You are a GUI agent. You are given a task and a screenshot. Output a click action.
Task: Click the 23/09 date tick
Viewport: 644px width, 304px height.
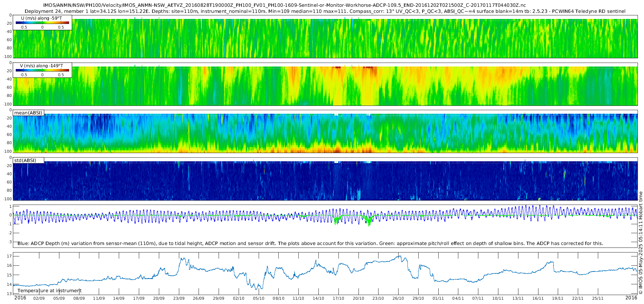click(x=179, y=298)
